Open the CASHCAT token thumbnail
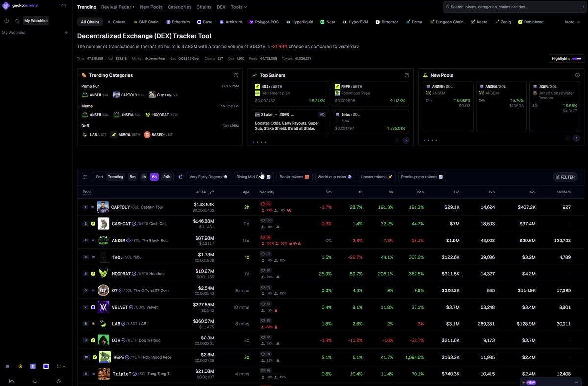This screenshot has width=588, height=386. (103, 224)
